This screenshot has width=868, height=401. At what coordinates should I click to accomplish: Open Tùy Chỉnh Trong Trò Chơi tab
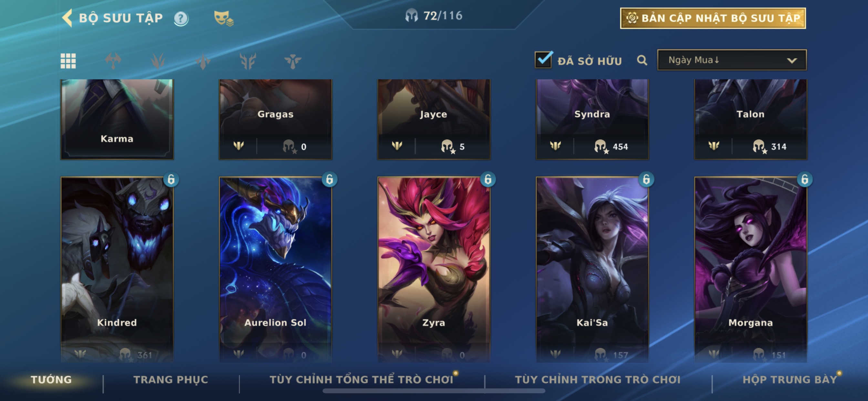tap(598, 379)
